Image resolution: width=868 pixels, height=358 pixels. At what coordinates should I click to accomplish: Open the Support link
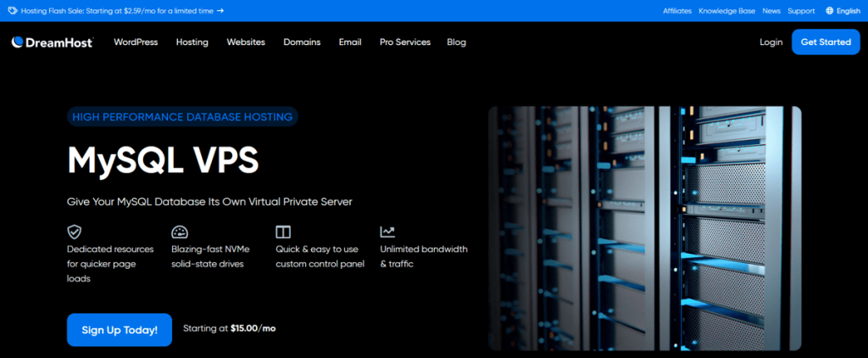pyautogui.click(x=801, y=10)
